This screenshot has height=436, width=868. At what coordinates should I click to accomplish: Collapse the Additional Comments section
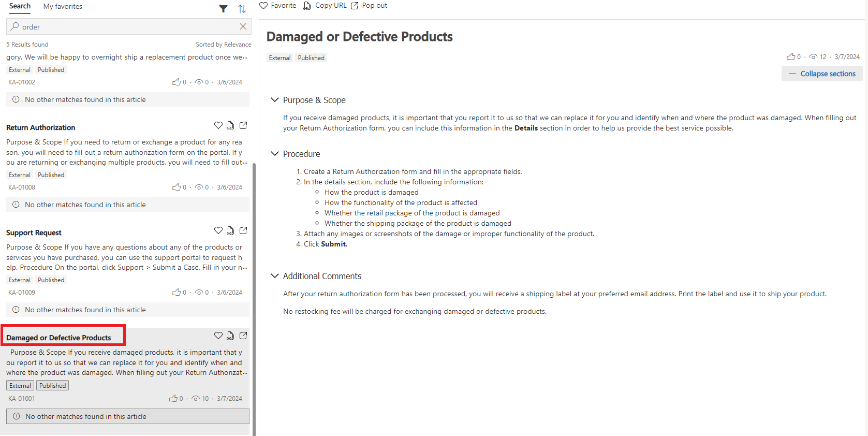tap(275, 276)
